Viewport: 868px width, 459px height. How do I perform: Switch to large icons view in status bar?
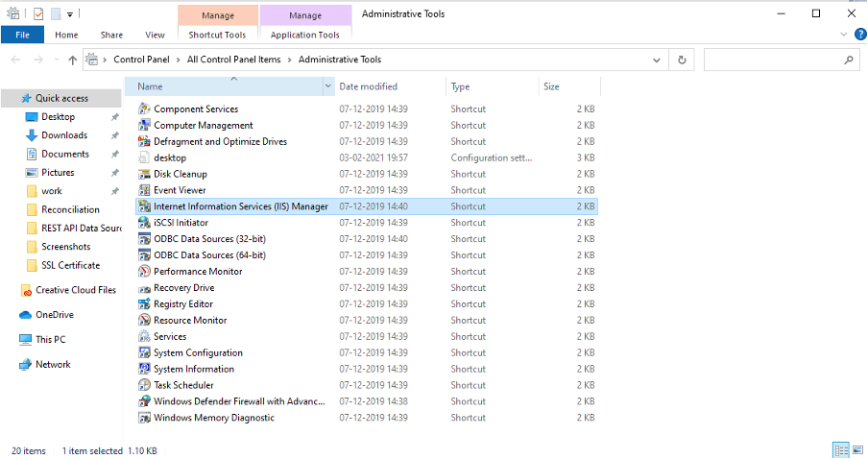point(856,449)
